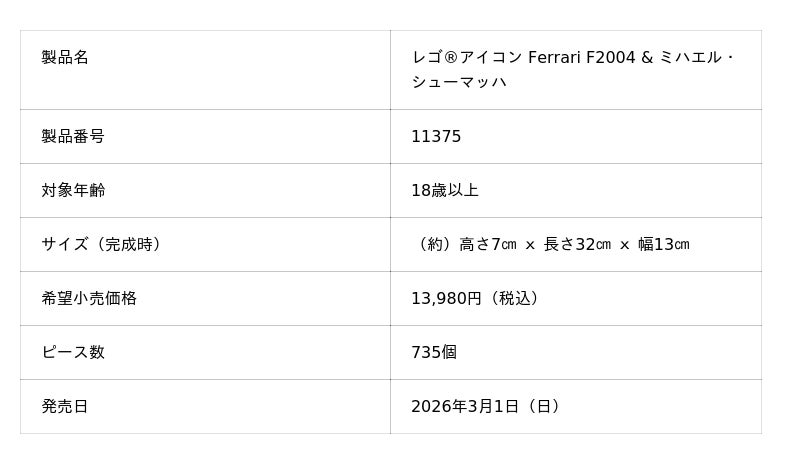Select the 高さ7cm height text
Image resolution: width=800 pixels, height=464 pixels.
488,244
